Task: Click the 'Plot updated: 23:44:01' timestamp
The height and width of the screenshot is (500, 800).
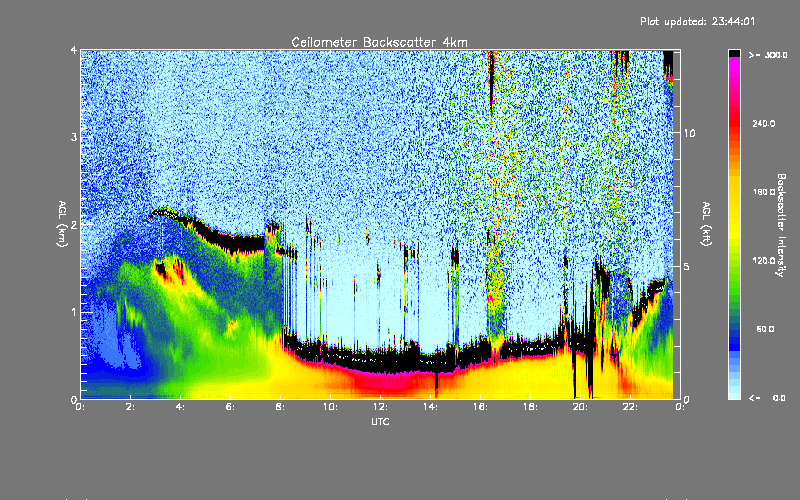Action: point(697,21)
